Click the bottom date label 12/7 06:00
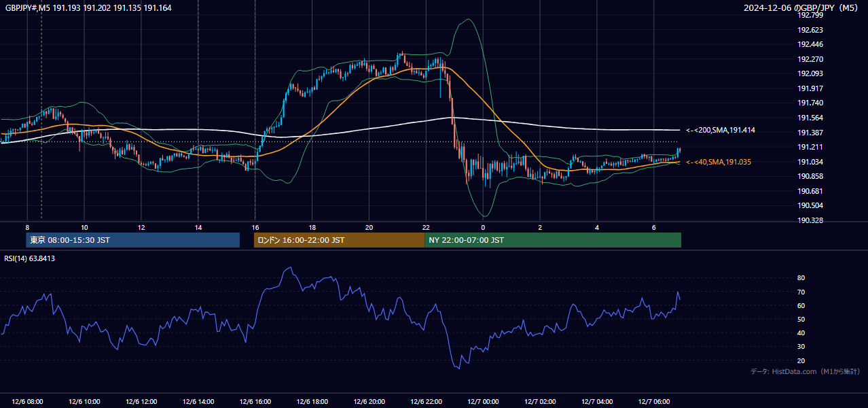The image size is (868, 408). click(x=654, y=401)
